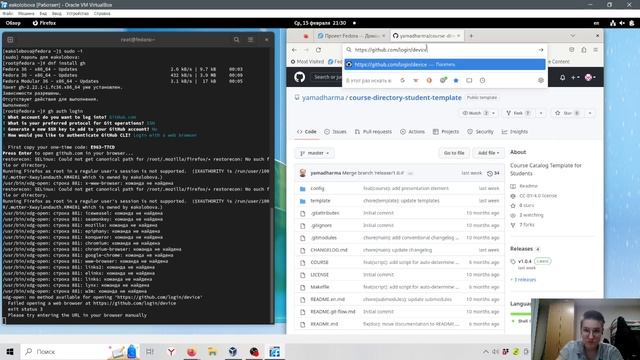Open the Most Visited bookmarks folder
The height and width of the screenshot is (360, 640).
pos(307,62)
